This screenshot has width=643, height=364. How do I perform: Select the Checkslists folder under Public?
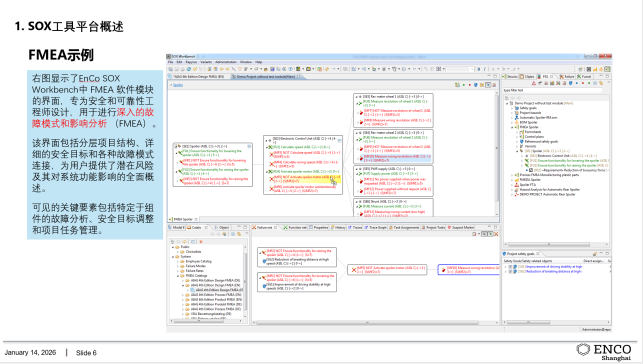(x=191, y=252)
